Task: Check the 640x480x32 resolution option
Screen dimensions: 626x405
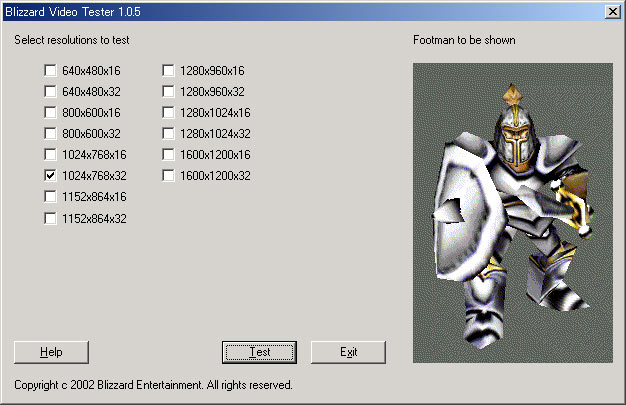Action: coord(50,92)
